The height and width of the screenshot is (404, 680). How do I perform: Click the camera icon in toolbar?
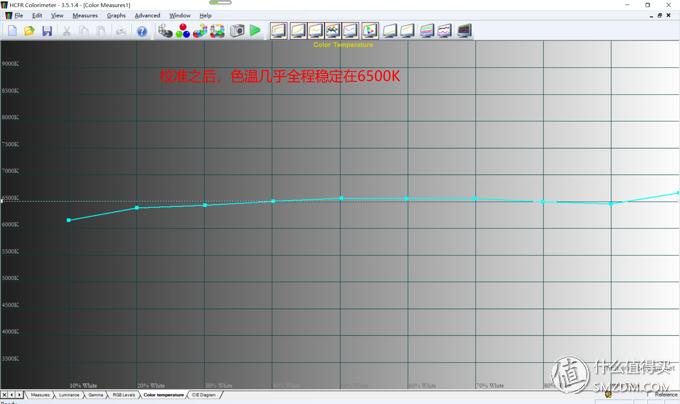click(x=237, y=31)
